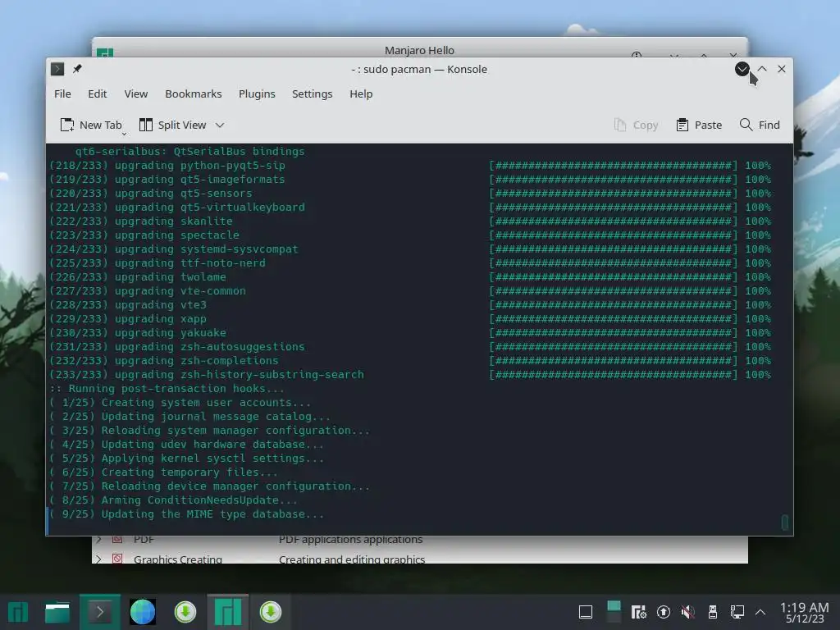Viewport: 840px width, 630px height.
Task: Click green installer icon beside the globe
Action: coord(185,612)
